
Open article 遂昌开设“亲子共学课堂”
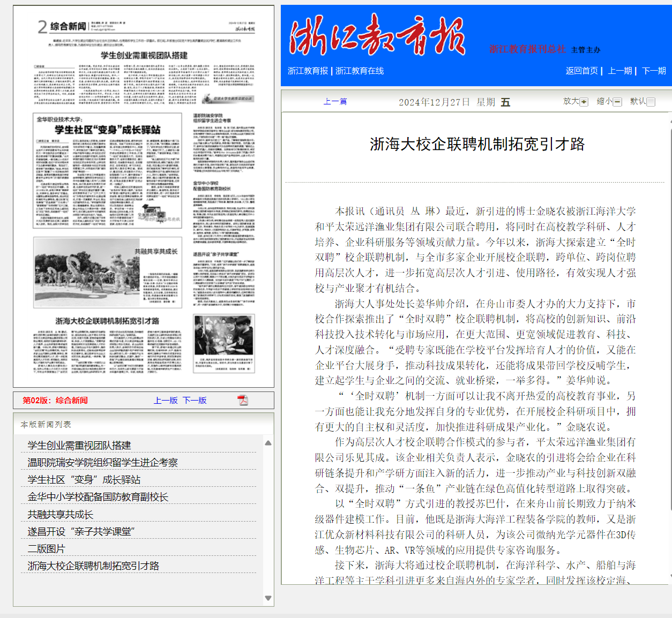point(81,532)
